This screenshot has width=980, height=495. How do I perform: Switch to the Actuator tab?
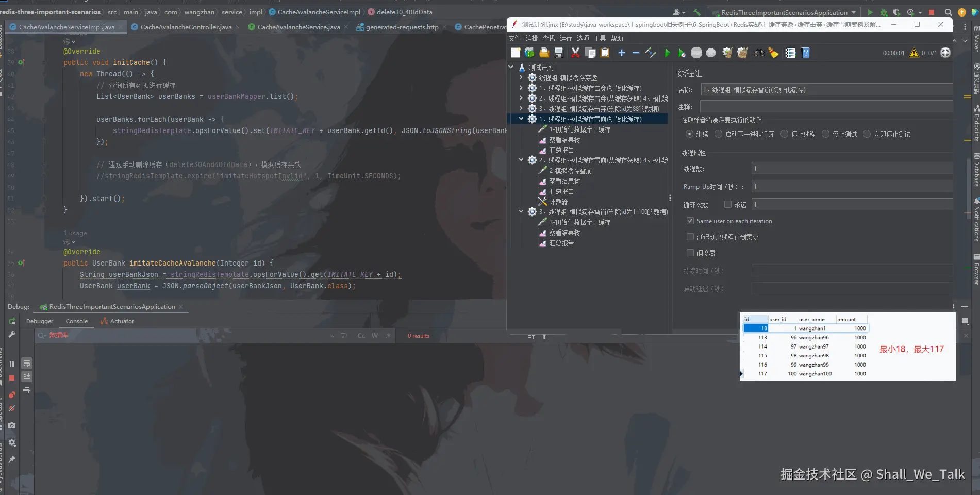coord(117,321)
